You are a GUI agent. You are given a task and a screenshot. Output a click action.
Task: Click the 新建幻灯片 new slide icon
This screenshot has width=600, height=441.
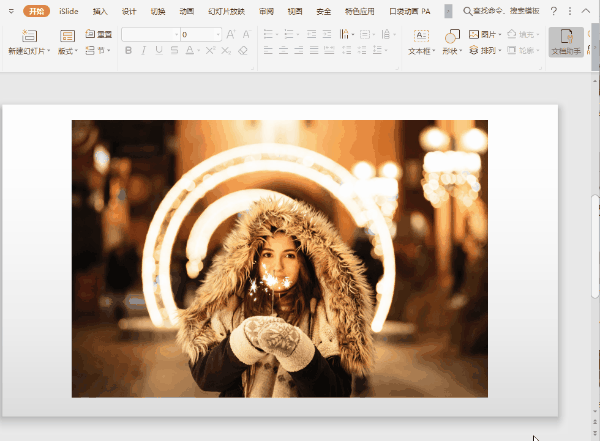click(x=29, y=36)
